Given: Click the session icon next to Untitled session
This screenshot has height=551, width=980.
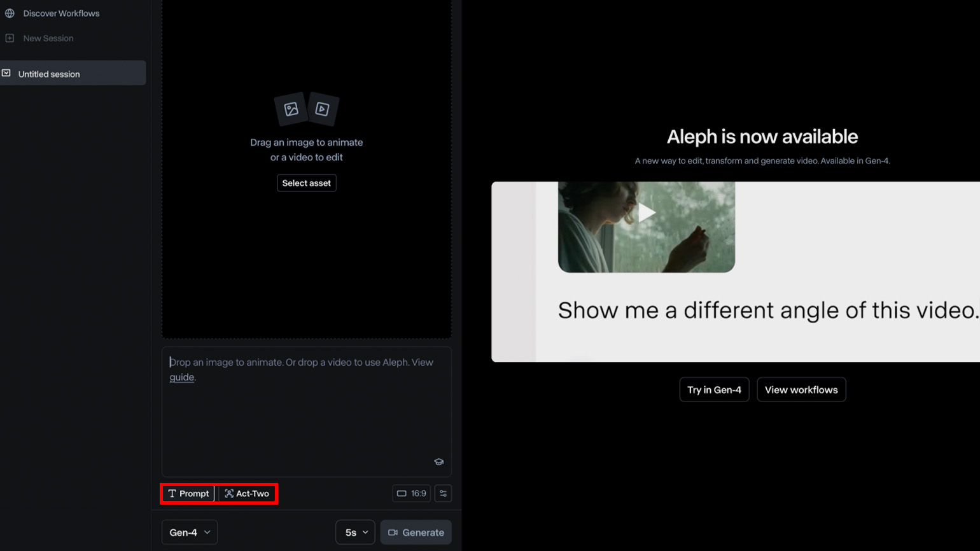Looking at the screenshot, I should 6,73.
